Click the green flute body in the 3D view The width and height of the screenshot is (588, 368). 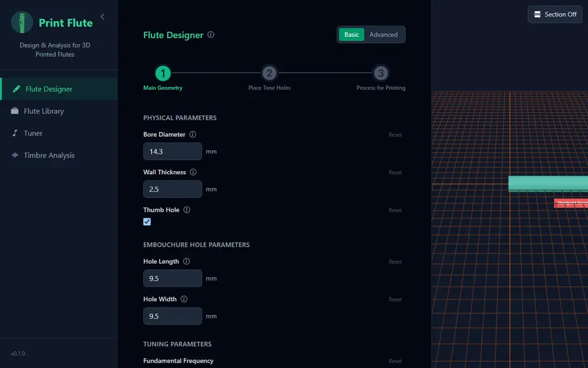point(548,183)
